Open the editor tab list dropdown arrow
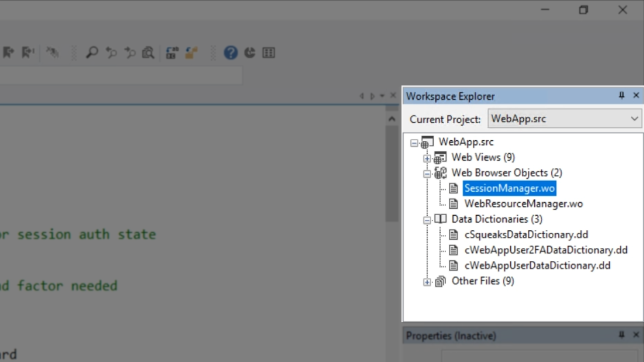The width and height of the screenshot is (644, 362). point(382,96)
